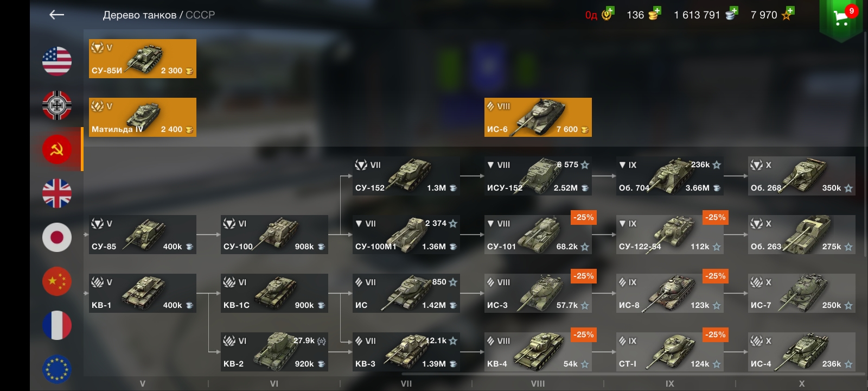Select the КВ-2 tier VI tank

coord(275,352)
